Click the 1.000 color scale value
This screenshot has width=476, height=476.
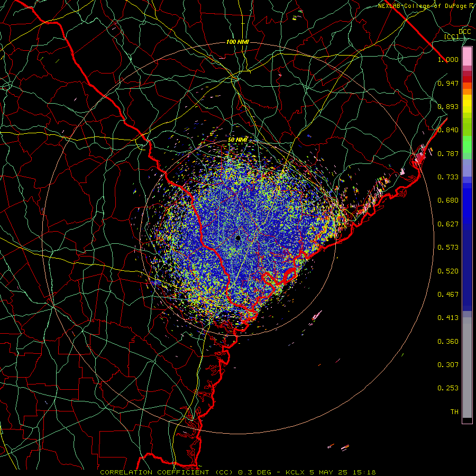(x=448, y=59)
